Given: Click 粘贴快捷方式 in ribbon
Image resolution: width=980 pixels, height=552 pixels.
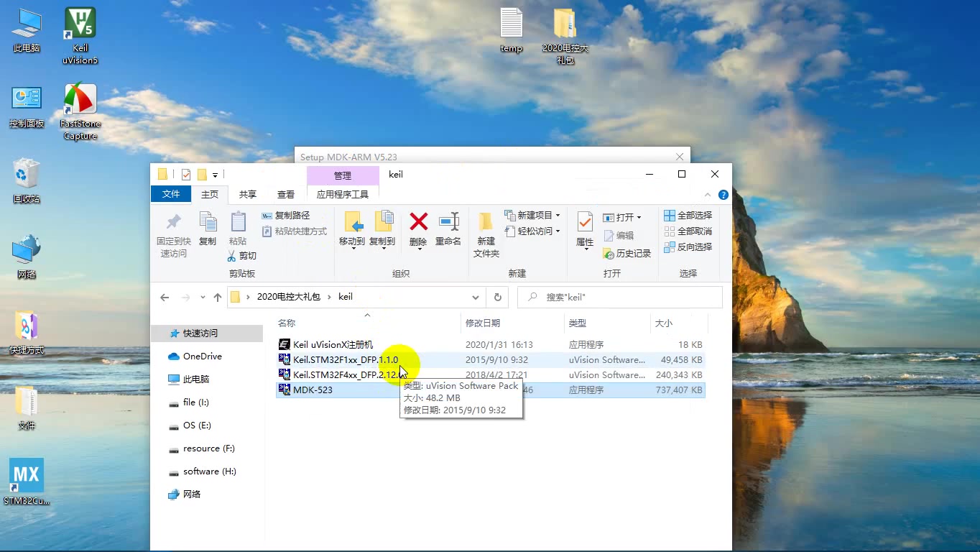Looking at the screenshot, I should click(295, 231).
